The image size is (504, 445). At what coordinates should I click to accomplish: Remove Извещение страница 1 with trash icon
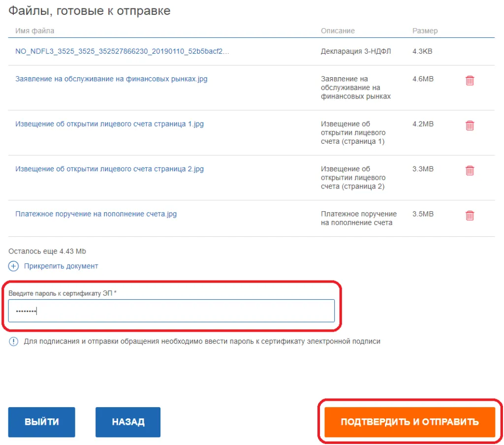470,126
